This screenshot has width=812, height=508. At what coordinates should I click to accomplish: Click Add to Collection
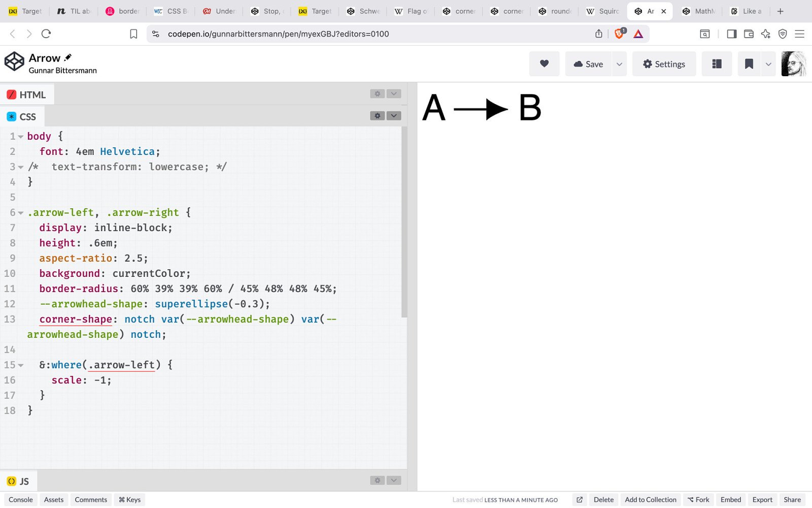[x=651, y=500]
